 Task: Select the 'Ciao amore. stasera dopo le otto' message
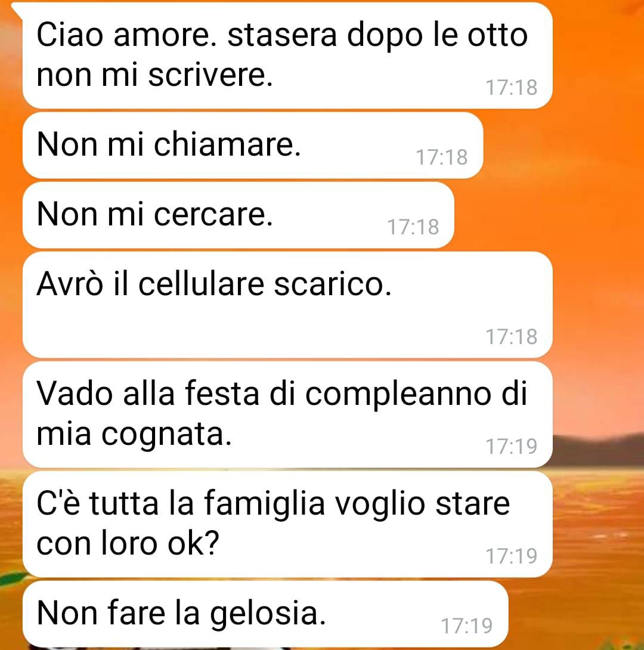(x=287, y=55)
